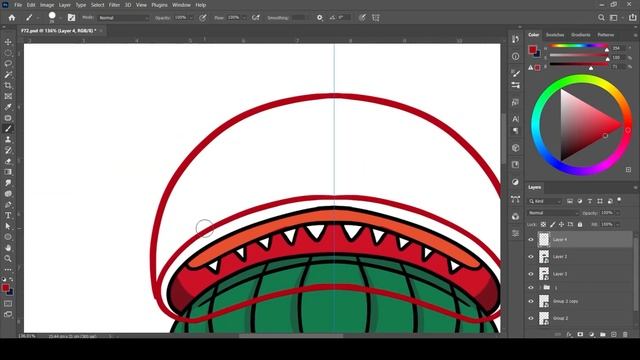Viewport: 640px width, 360px height.
Task: Select the Zoom tool
Action: click(8, 258)
